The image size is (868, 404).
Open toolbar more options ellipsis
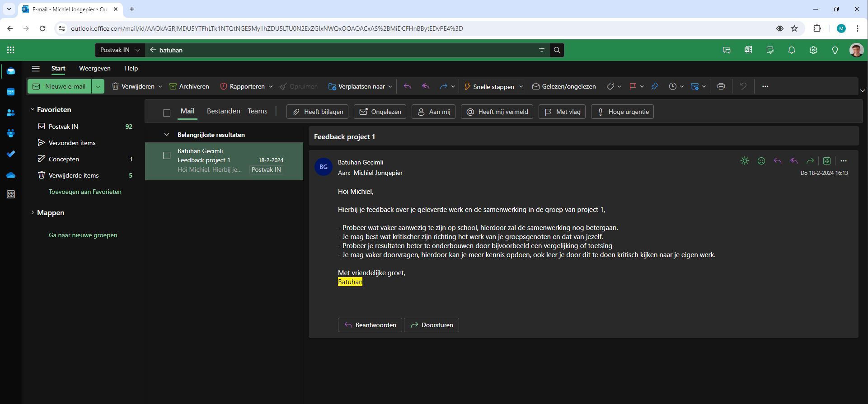pos(765,86)
